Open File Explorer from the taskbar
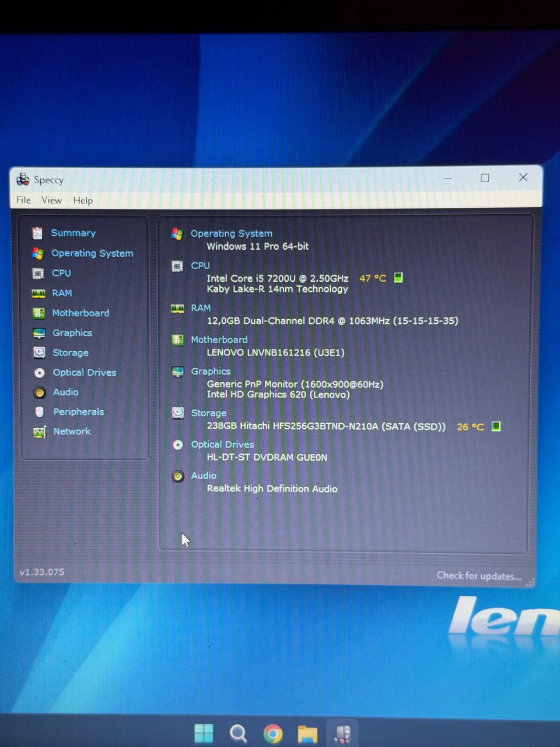Viewport: 560px width, 747px height. point(307,734)
